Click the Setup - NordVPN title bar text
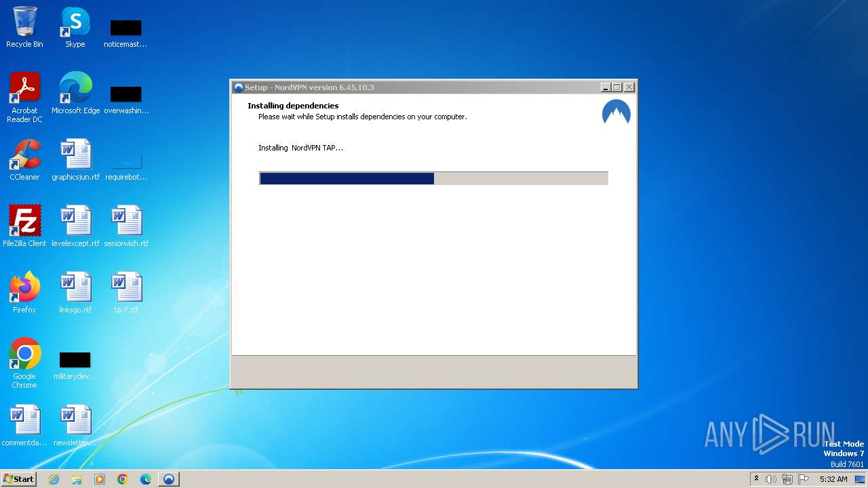 [309, 87]
